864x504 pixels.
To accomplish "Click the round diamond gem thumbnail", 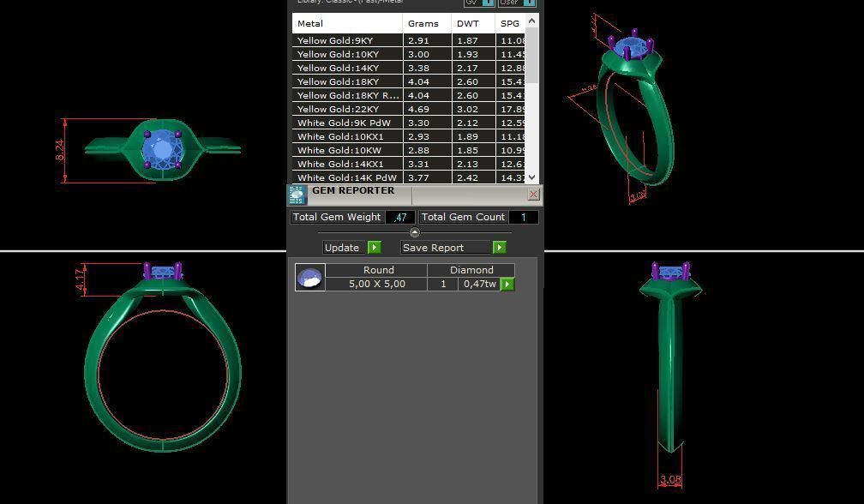I will 310,277.
